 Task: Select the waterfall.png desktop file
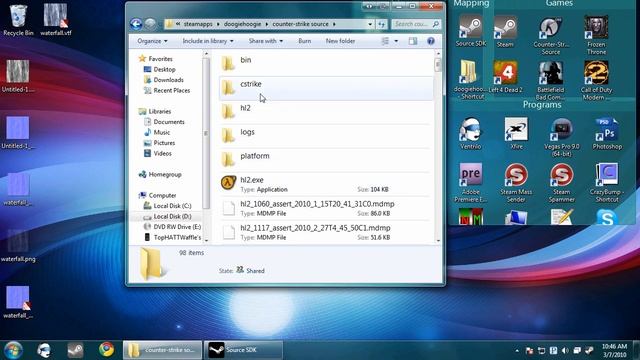point(18,246)
